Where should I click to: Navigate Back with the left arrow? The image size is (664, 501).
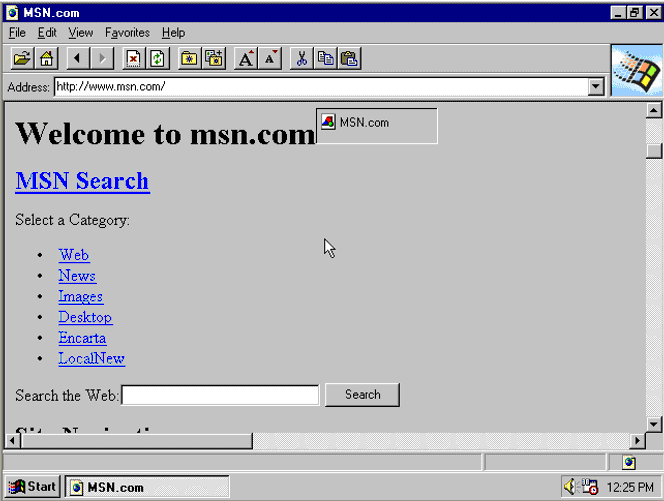[78, 58]
